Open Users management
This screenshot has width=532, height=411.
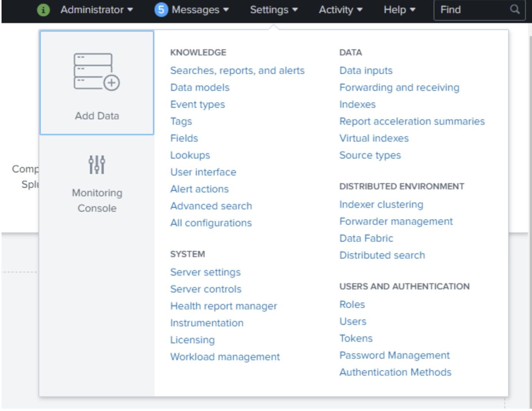click(352, 321)
